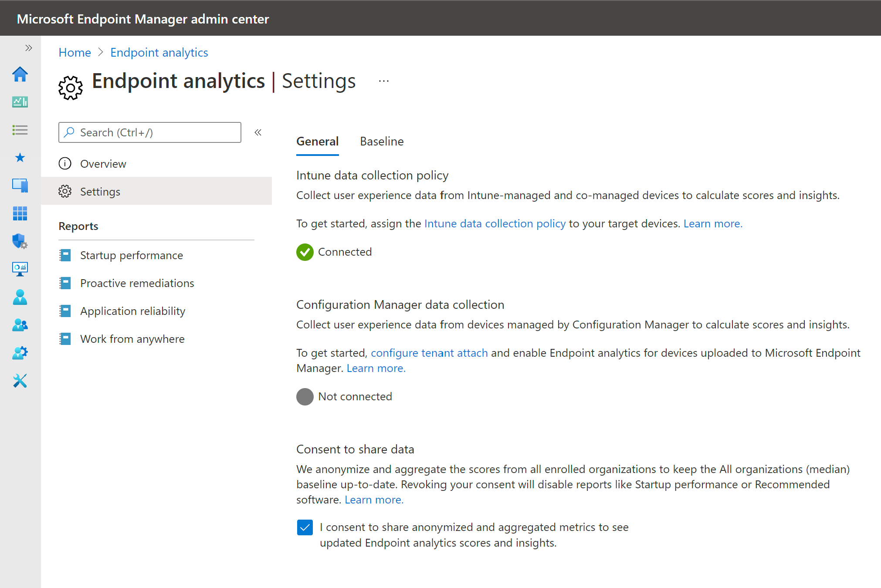
Task: Toggle the consent to share data checkbox
Action: tap(305, 527)
